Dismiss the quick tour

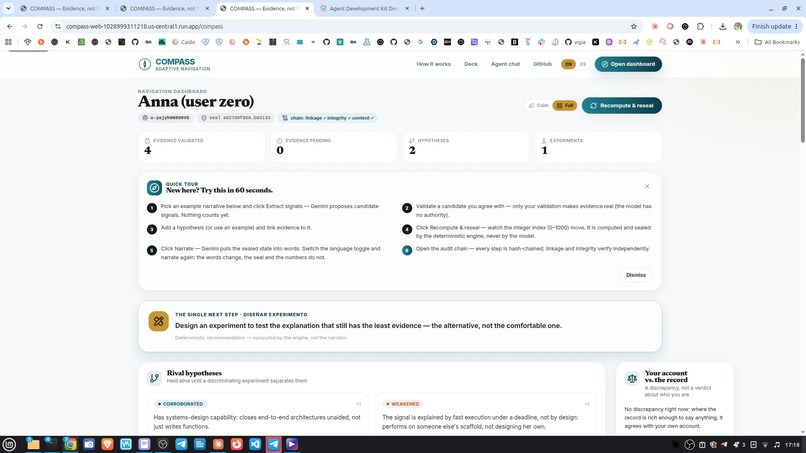point(636,275)
